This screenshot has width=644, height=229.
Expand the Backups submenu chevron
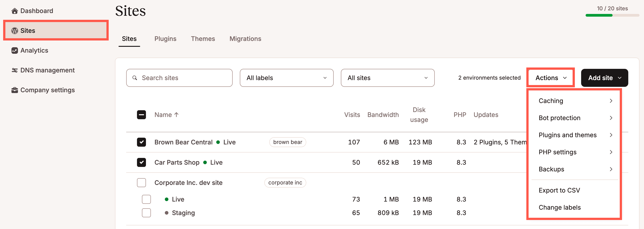coord(611,169)
